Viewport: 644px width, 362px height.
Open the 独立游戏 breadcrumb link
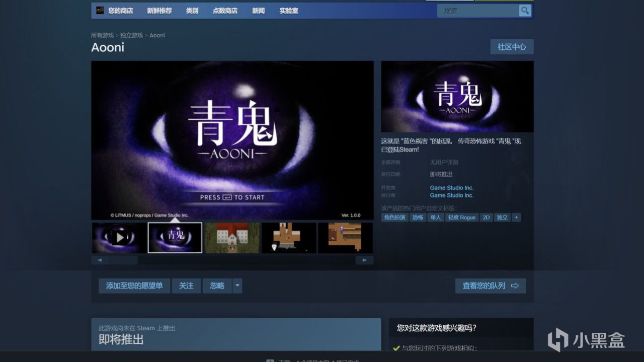(x=132, y=35)
